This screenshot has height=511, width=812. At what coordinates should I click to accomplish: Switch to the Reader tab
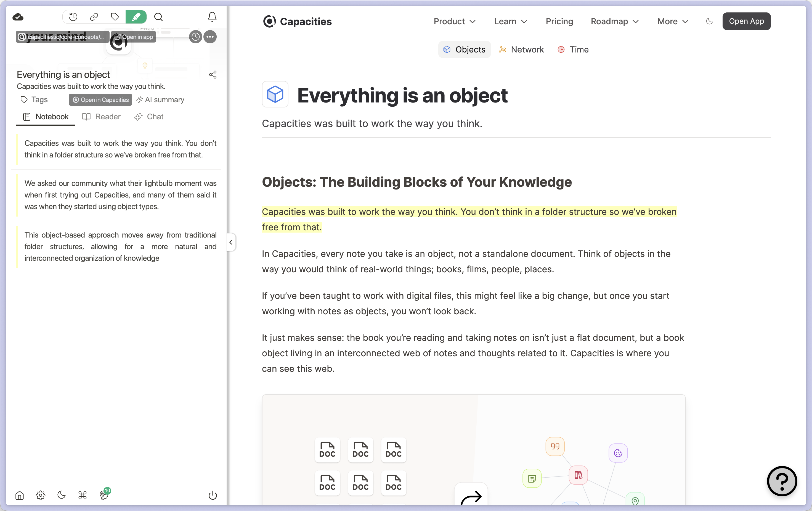click(102, 117)
